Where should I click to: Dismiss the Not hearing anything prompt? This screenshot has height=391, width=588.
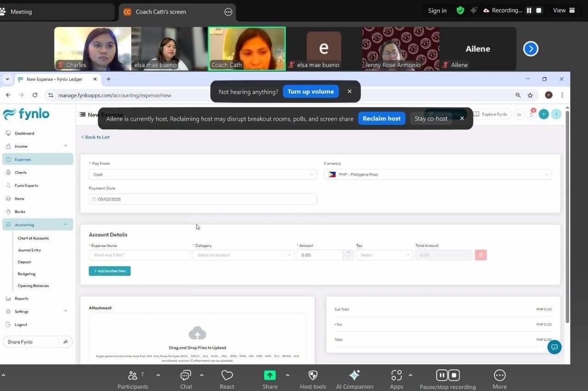click(x=349, y=91)
